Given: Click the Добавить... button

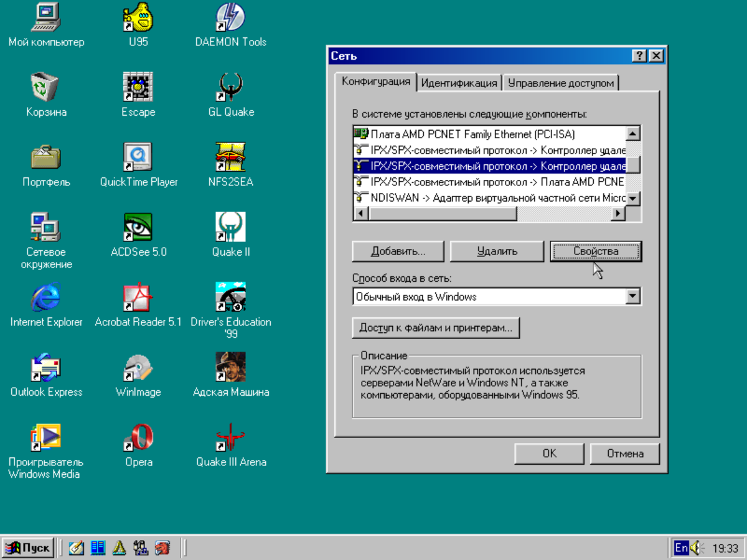Looking at the screenshot, I should pos(398,251).
